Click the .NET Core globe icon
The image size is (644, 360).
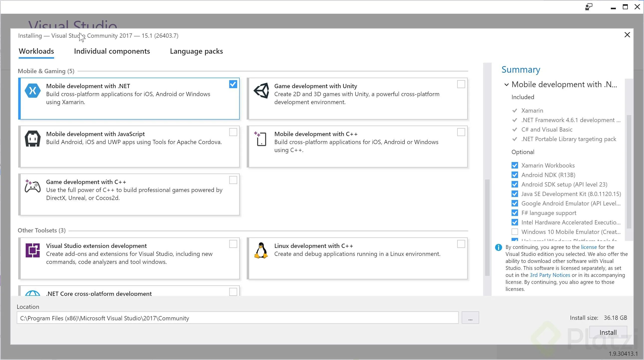point(33,293)
